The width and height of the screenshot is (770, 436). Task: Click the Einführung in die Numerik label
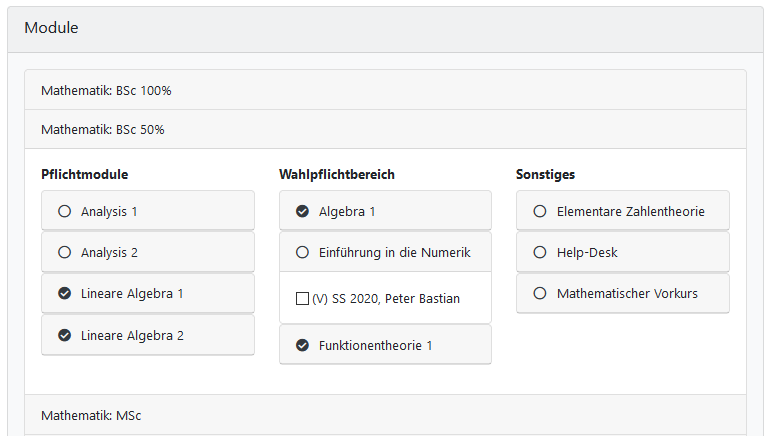tap(394, 252)
